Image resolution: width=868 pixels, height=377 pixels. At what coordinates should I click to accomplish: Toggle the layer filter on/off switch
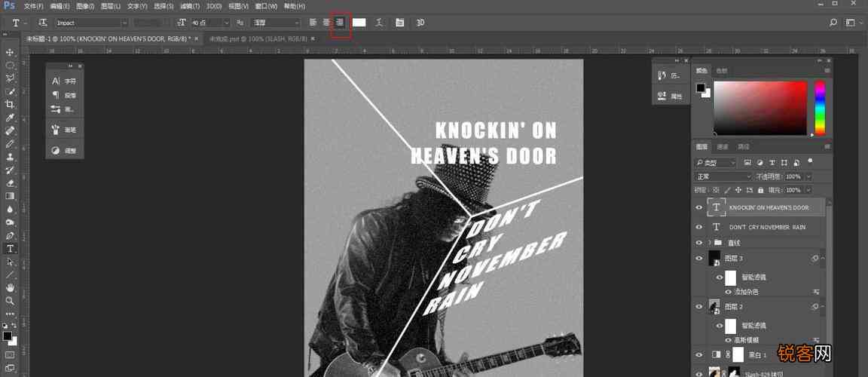click(x=810, y=161)
